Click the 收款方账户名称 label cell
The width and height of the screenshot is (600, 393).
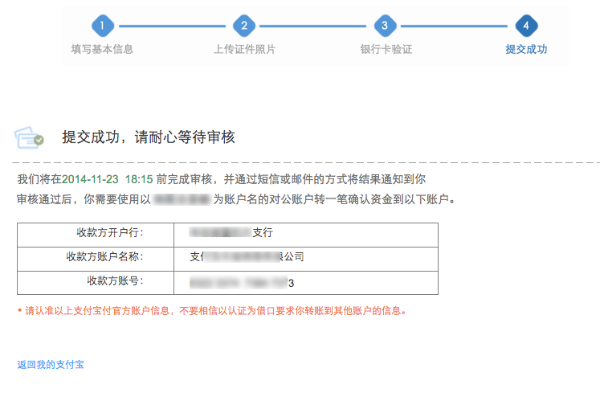(95, 259)
